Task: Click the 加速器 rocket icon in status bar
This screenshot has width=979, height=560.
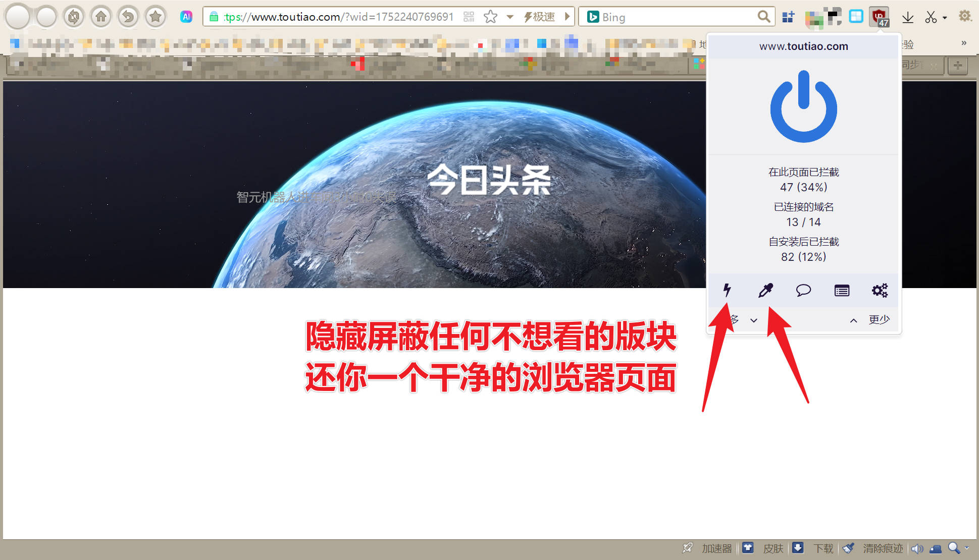Action: tap(688, 548)
